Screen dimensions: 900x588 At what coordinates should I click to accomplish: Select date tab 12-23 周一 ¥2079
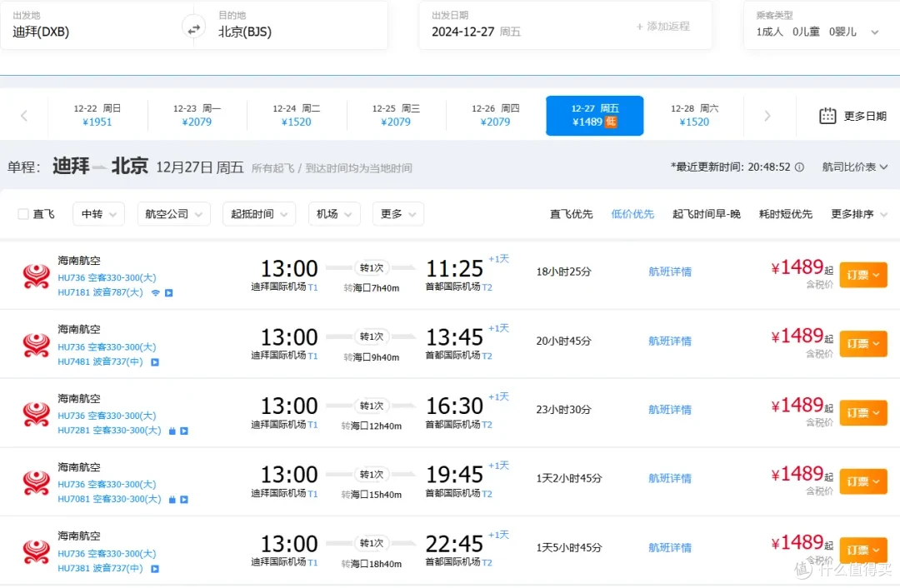point(197,115)
